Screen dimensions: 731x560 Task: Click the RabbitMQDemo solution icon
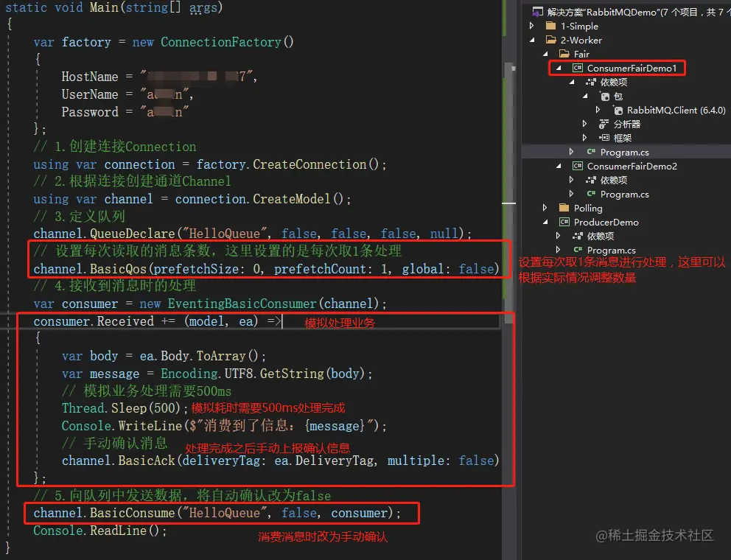point(537,12)
